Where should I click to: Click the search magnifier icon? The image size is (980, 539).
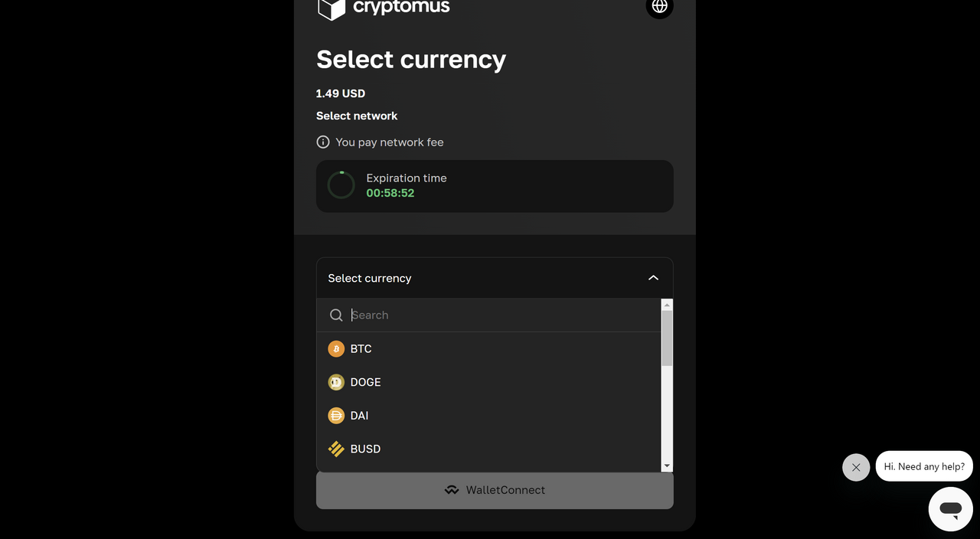(336, 315)
